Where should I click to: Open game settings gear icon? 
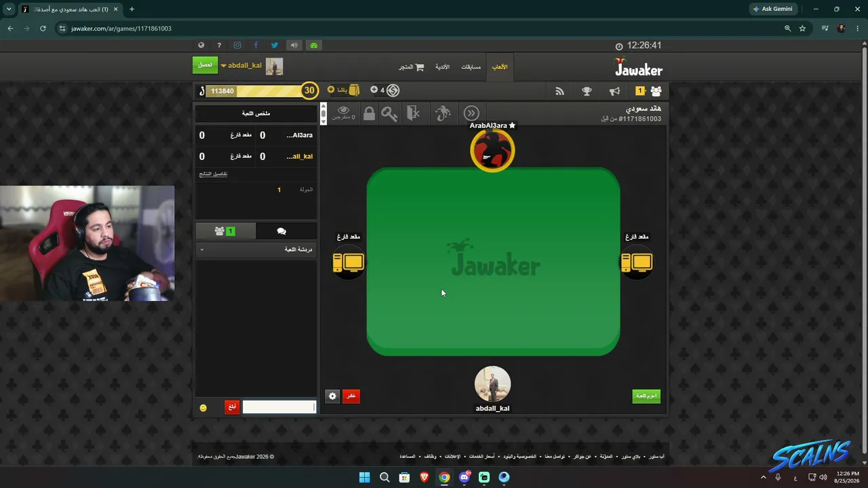[332, 396]
